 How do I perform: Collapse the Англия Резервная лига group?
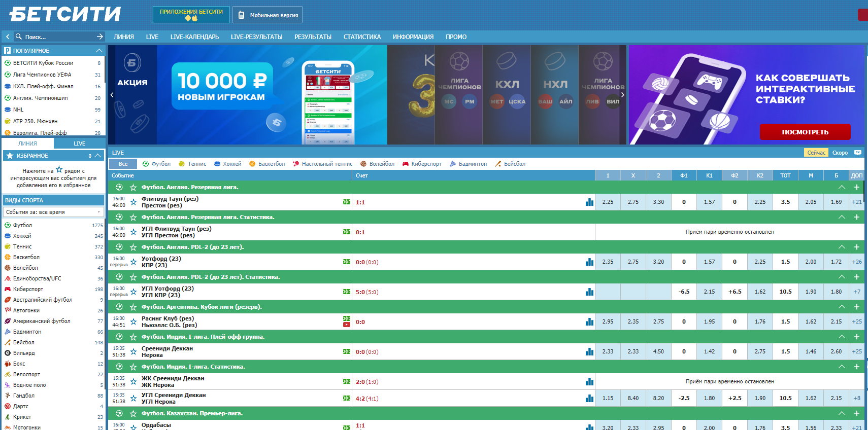point(842,187)
